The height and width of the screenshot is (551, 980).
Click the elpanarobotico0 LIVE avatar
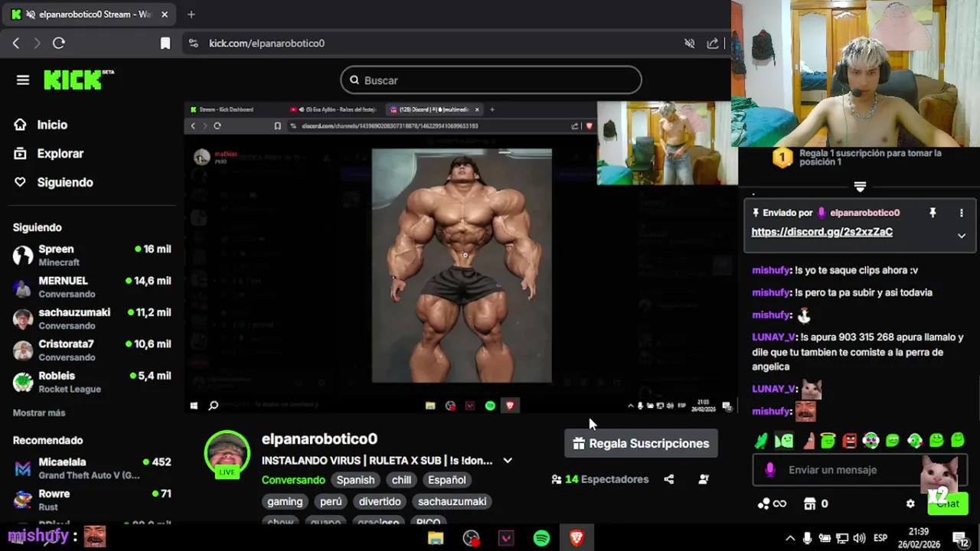[227, 454]
